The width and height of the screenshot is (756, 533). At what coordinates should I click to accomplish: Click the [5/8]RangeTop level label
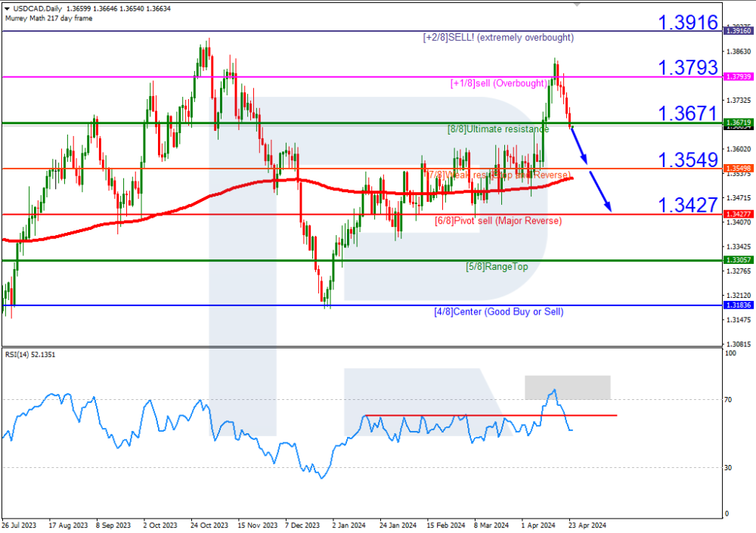(497, 267)
